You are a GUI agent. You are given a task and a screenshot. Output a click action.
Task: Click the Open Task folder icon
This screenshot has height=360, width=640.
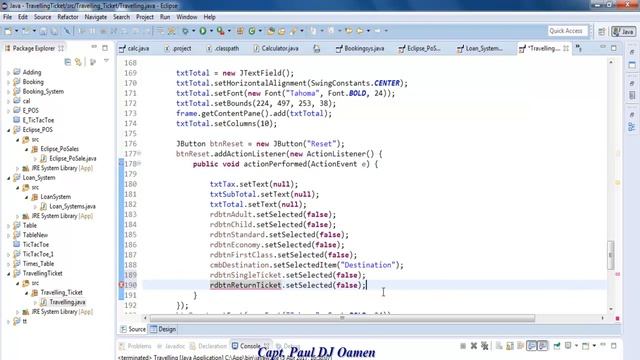tap(282, 31)
